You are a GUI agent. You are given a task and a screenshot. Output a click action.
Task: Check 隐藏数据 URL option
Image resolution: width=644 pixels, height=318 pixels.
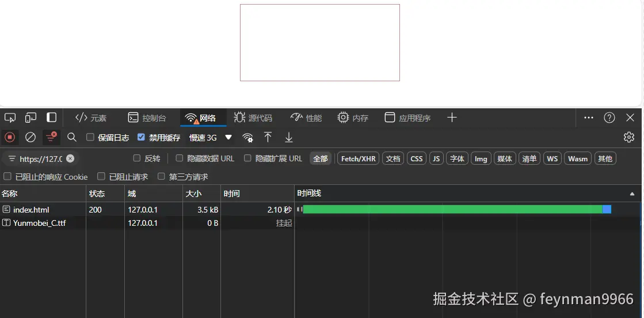point(180,158)
